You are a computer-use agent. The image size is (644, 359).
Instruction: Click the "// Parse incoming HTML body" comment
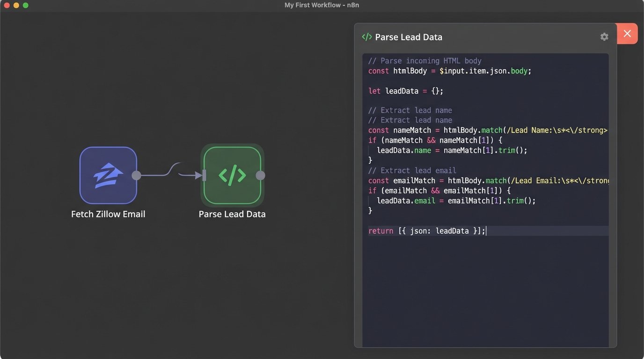[424, 61]
